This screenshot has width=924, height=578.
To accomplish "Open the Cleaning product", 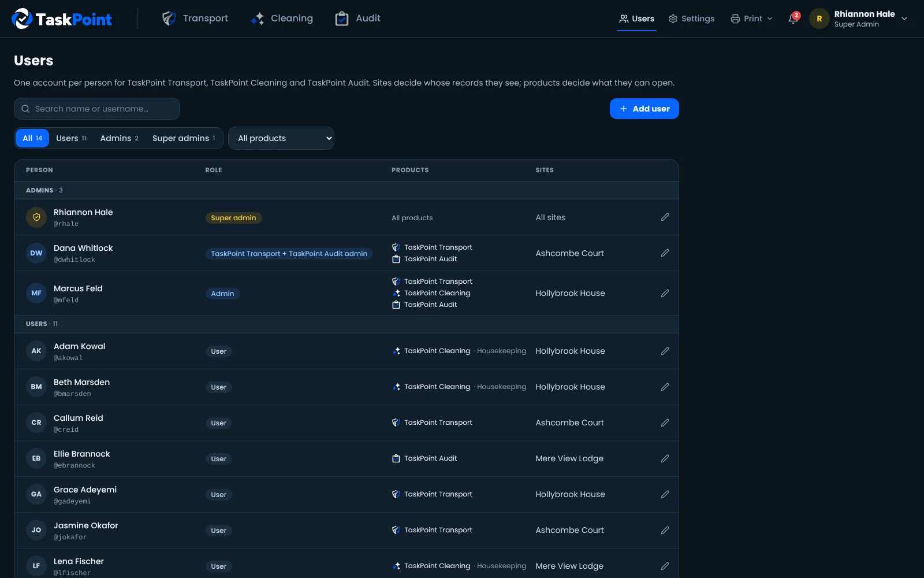I will pos(282,18).
